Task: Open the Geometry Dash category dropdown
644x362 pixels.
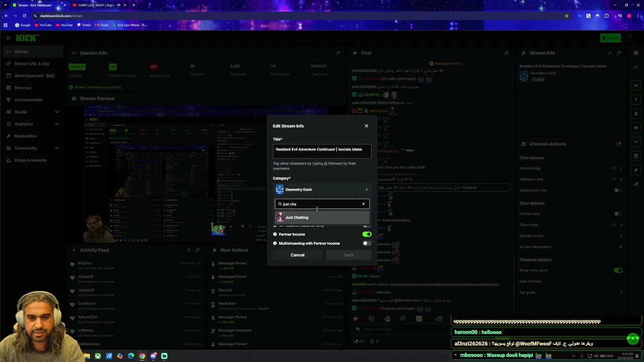Action: pos(322,190)
